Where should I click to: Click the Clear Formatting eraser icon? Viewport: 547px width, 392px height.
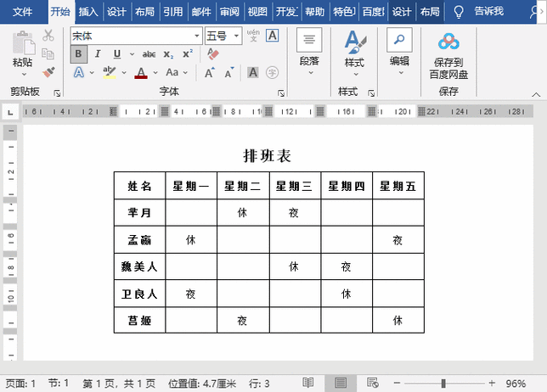pos(213,54)
